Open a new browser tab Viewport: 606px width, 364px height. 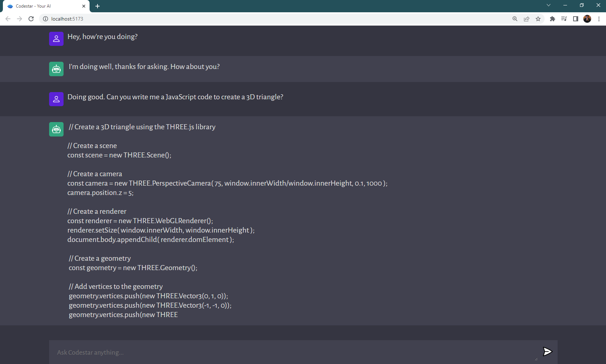point(98,6)
